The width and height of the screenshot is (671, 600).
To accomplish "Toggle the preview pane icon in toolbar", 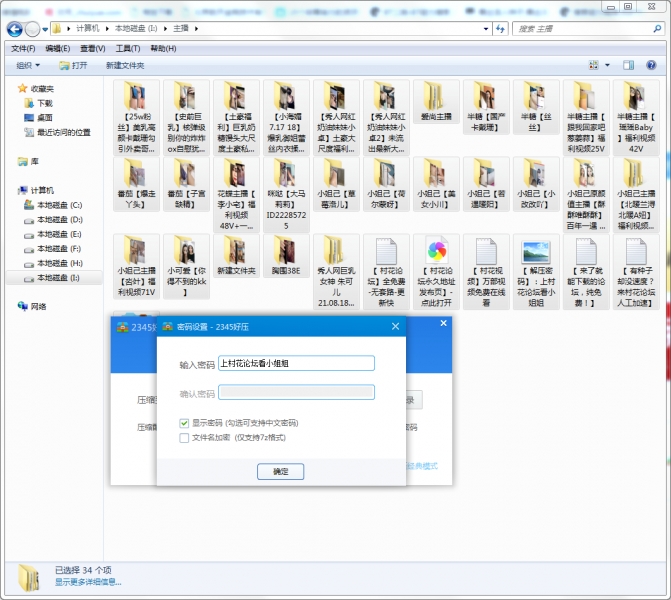I will pyautogui.click(x=629, y=65).
